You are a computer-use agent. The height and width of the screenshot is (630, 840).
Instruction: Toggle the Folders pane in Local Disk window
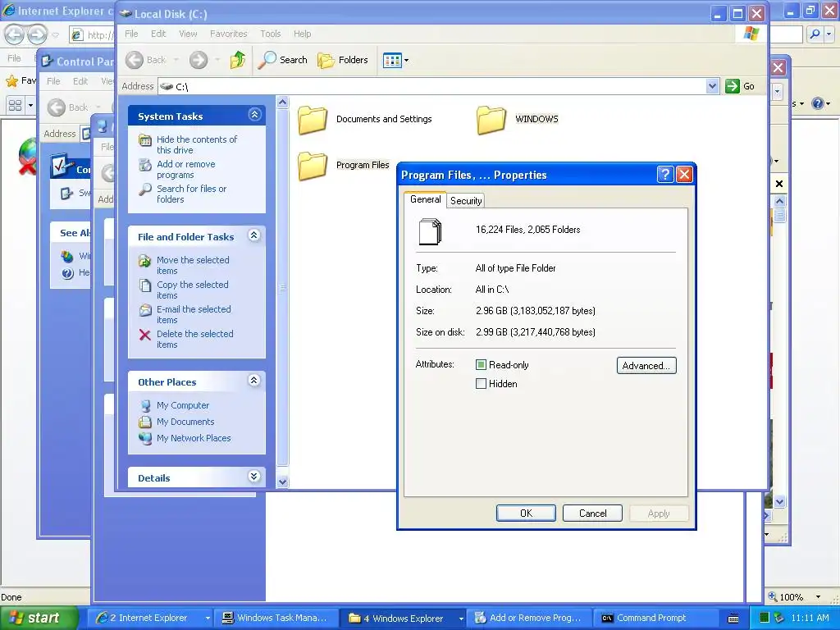[x=343, y=60]
